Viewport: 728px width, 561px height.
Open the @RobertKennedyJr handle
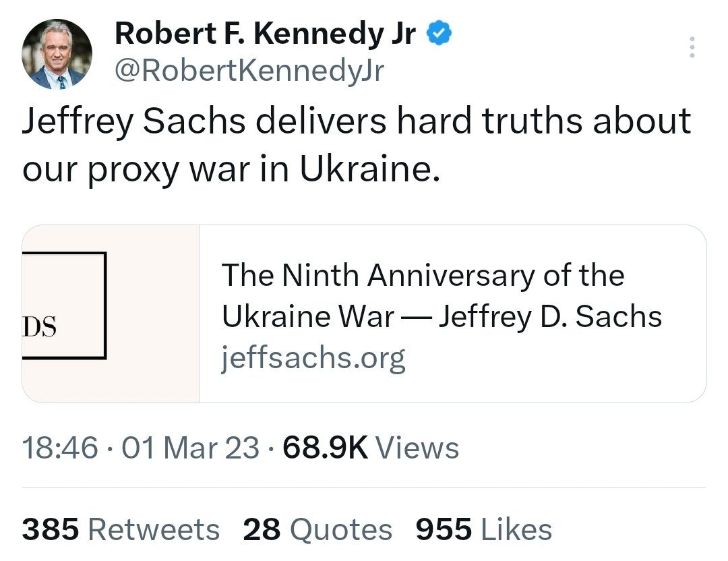249,71
